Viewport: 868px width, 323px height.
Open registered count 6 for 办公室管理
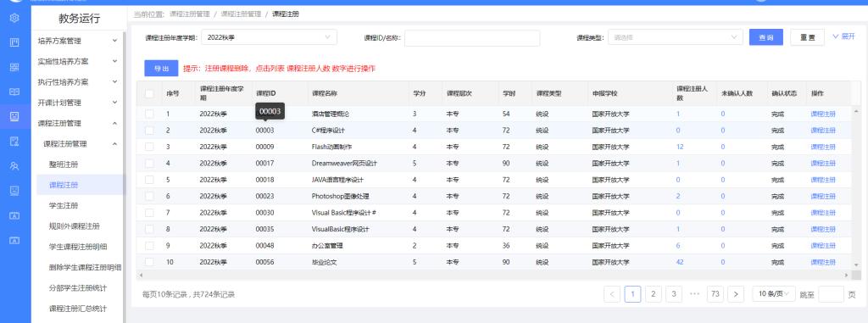point(678,246)
